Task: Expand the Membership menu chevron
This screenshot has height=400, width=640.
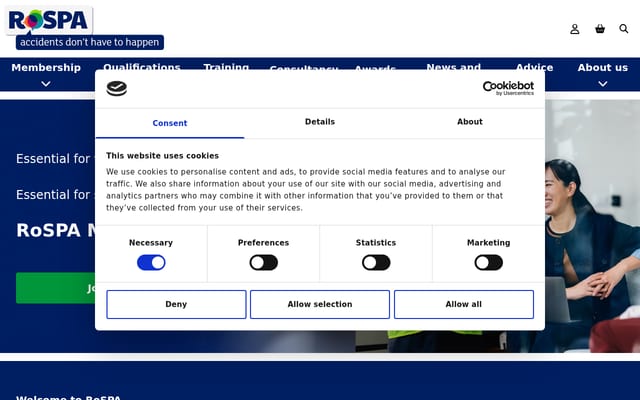Action: coord(46,84)
